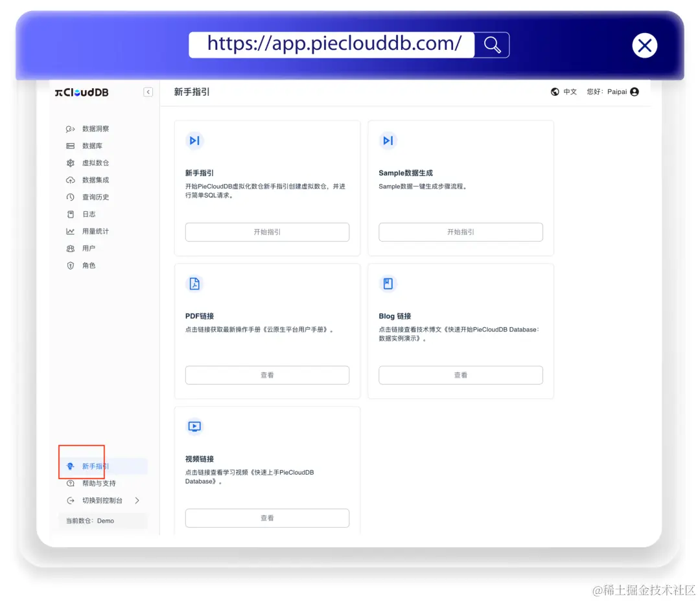The height and width of the screenshot is (601, 700).
Task: Click the 数据集成 cloud icon
Action: pyautogui.click(x=70, y=180)
